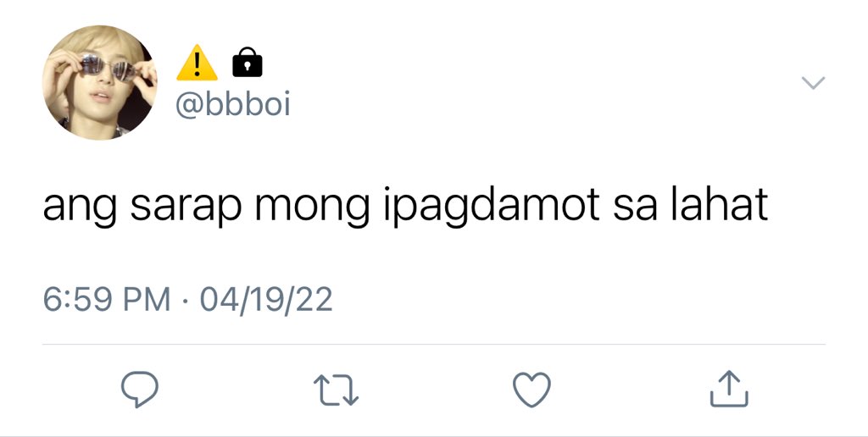Open the reply speech bubble icon

(x=140, y=390)
